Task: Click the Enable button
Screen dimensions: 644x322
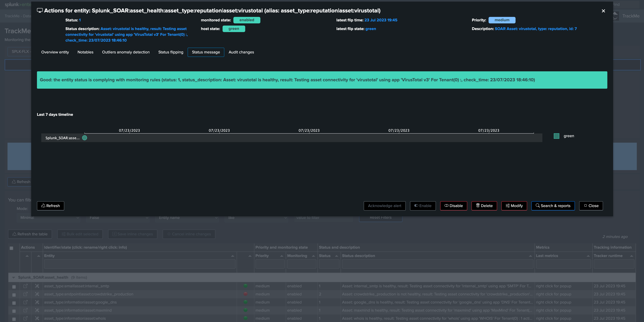Action: coord(423,206)
